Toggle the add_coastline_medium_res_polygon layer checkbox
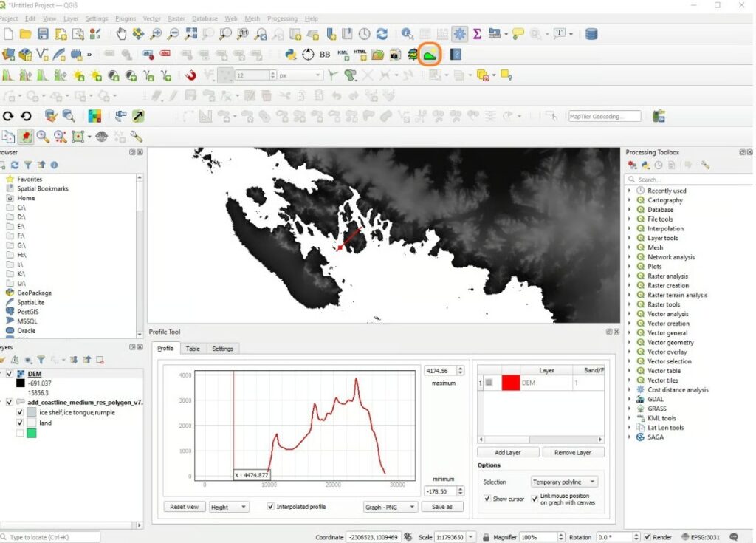 [x=9, y=402]
